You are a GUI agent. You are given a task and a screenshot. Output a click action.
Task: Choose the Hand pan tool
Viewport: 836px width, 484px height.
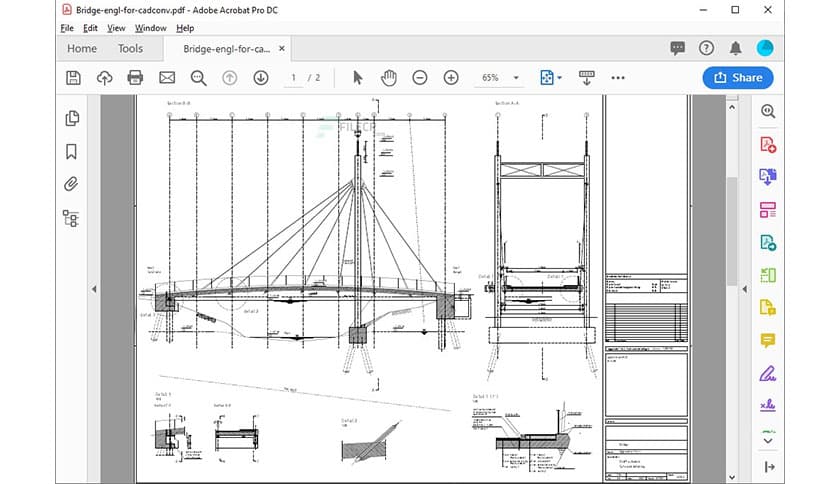tap(389, 78)
